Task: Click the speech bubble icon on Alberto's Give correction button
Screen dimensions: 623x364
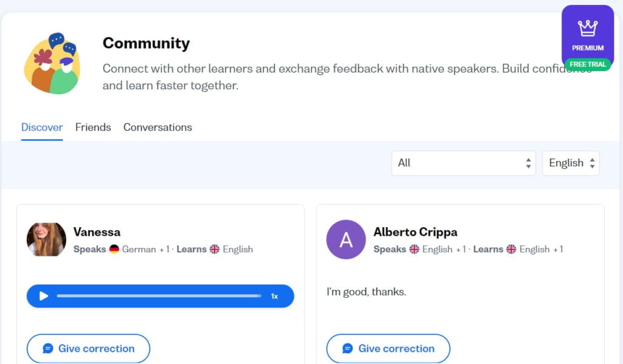Action: coord(347,348)
